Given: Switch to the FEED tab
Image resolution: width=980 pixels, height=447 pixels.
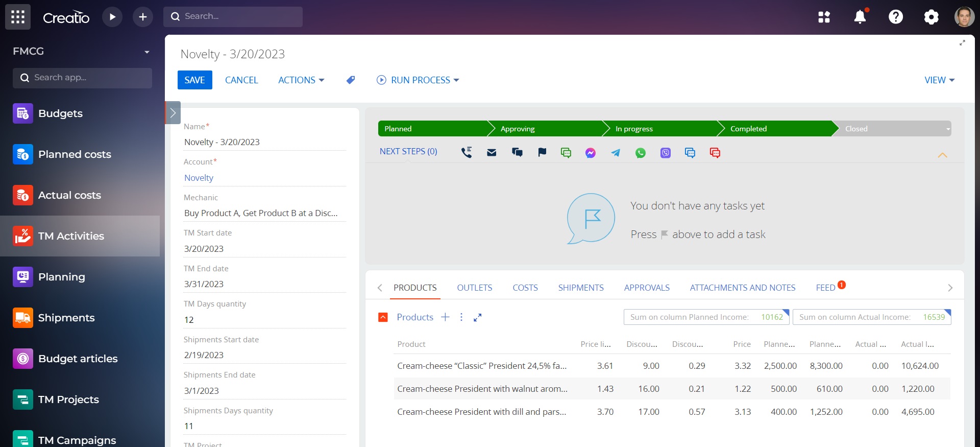Looking at the screenshot, I should point(825,288).
